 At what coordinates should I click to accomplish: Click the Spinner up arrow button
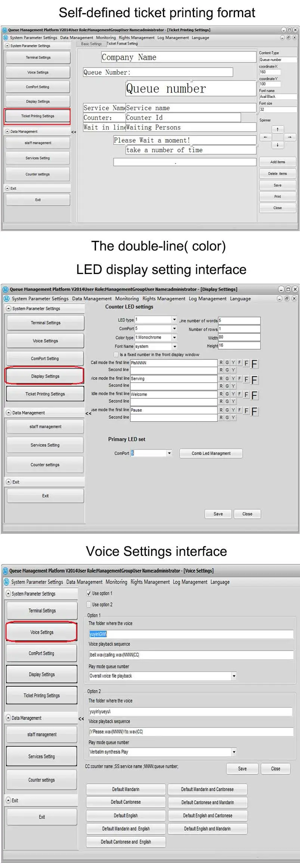[x=277, y=129]
